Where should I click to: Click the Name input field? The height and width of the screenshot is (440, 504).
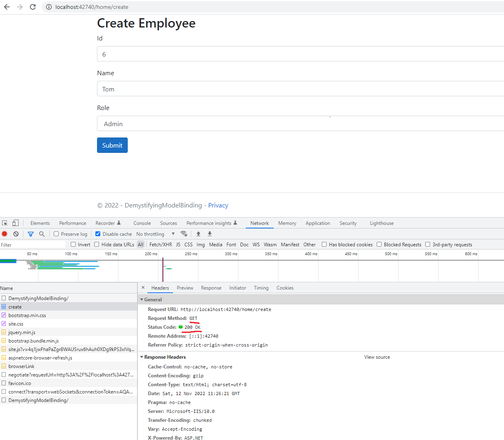coord(300,89)
